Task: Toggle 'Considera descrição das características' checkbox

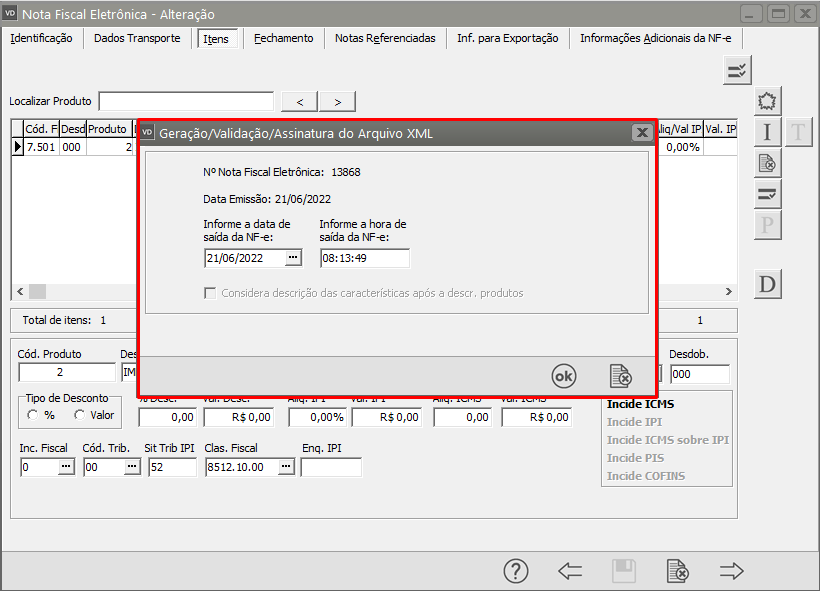Action: tap(210, 293)
